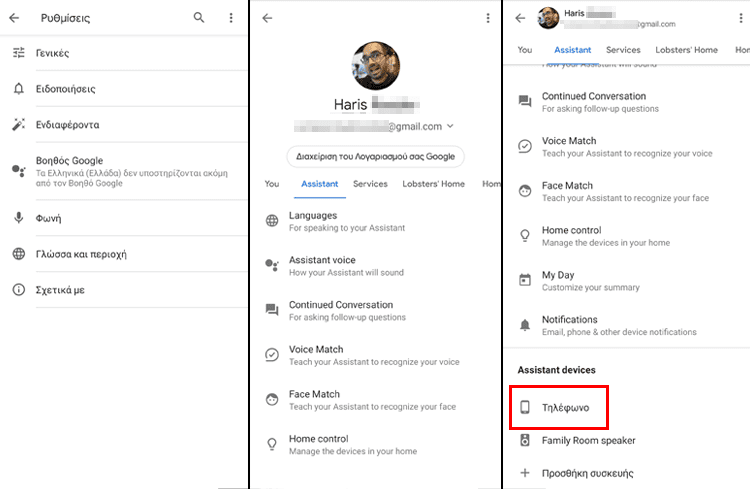This screenshot has width=750, height=489.
Task: Open Notifications in right panel
Action: (627, 325)
